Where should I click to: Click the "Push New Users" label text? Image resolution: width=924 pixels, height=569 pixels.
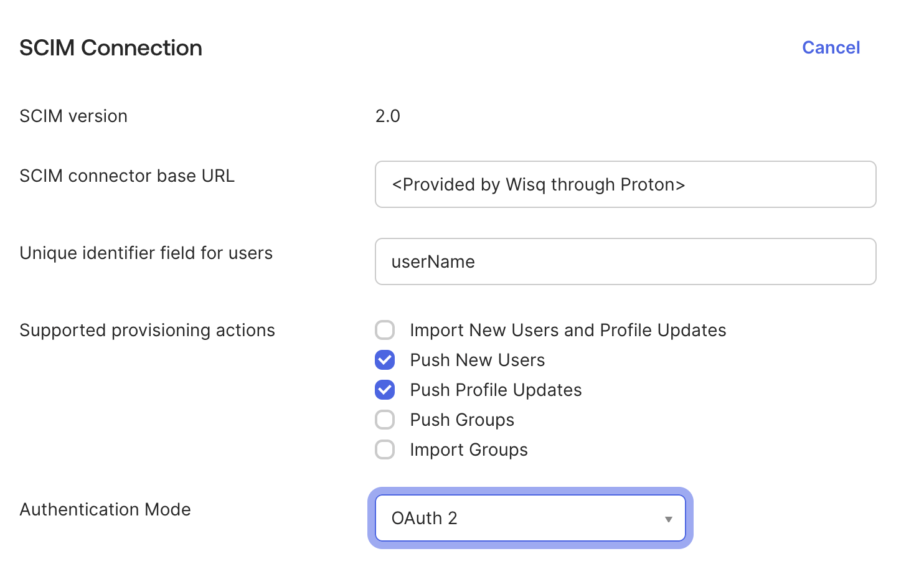pos(477,360)
